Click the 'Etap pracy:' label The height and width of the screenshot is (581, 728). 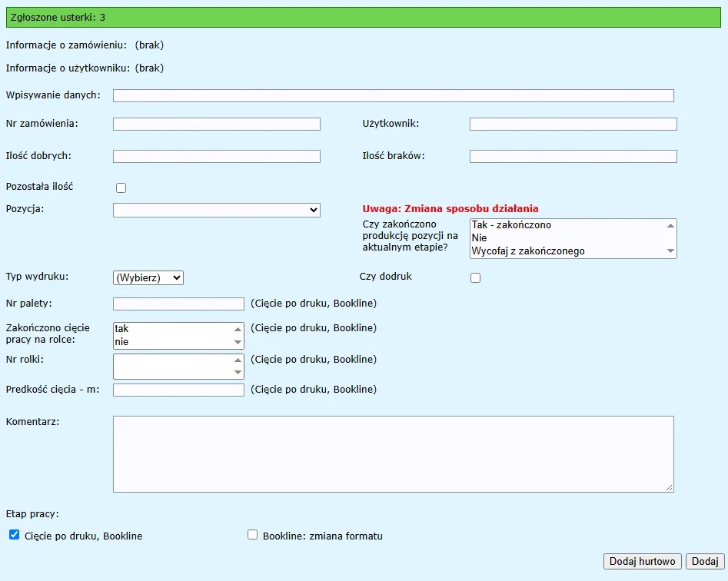coord(32,514)
